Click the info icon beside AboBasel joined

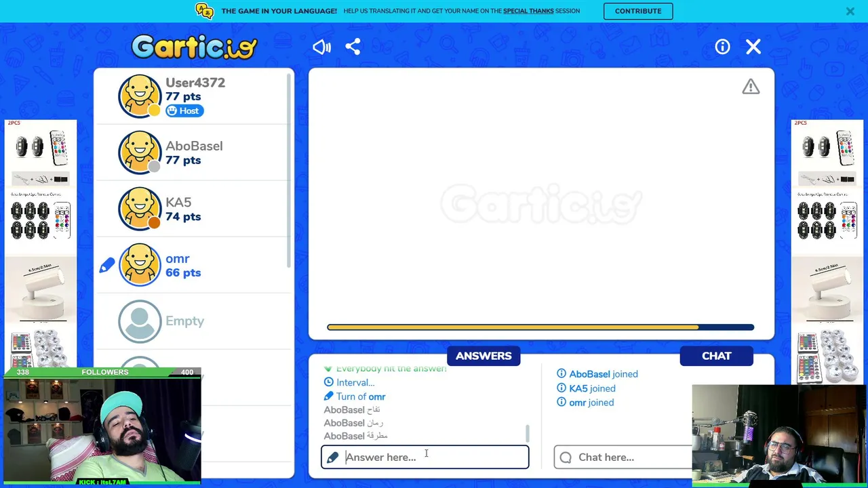(x=561, y=374)
